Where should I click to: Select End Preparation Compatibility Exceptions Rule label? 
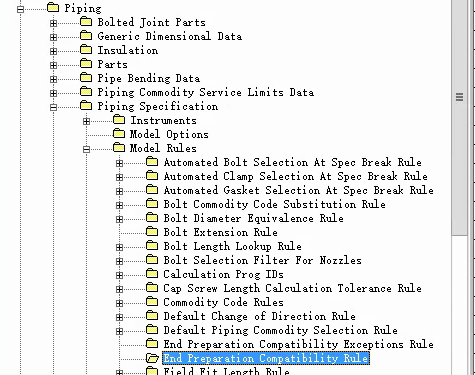click(x=298, y=344)
